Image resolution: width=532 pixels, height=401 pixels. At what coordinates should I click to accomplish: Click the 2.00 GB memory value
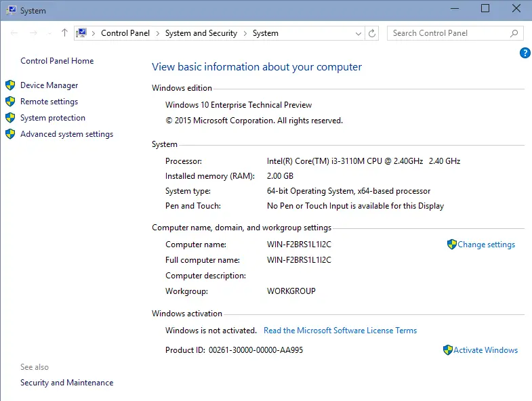(x=280, y=175)
